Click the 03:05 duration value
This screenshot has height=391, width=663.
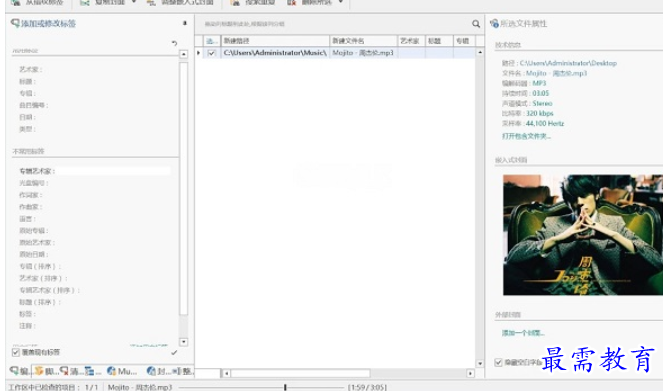(540, 93)
